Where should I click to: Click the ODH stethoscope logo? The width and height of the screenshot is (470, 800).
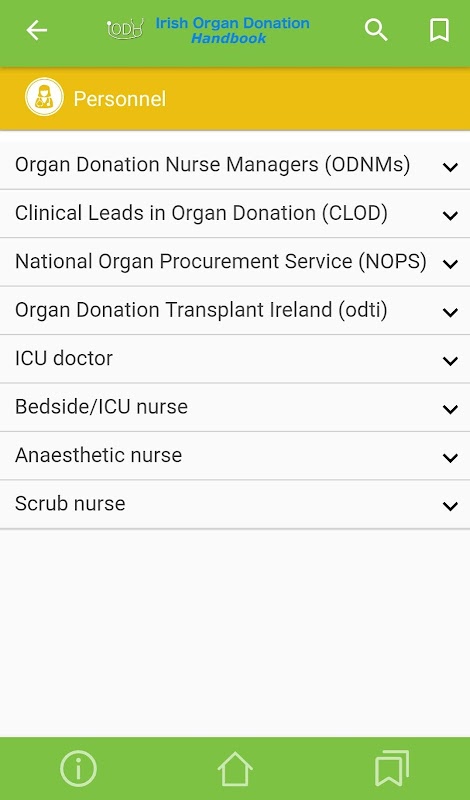tap(125, 30)
